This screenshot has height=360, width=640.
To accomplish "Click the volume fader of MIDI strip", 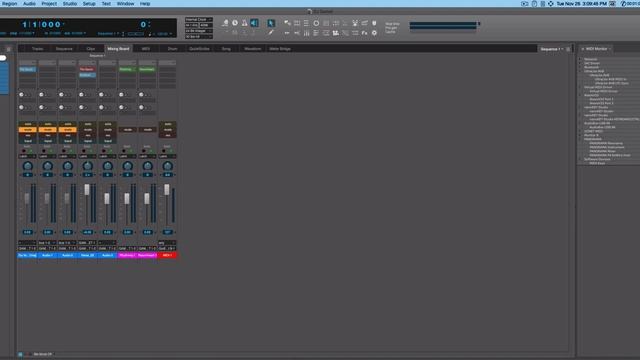I will coord(167,189).
